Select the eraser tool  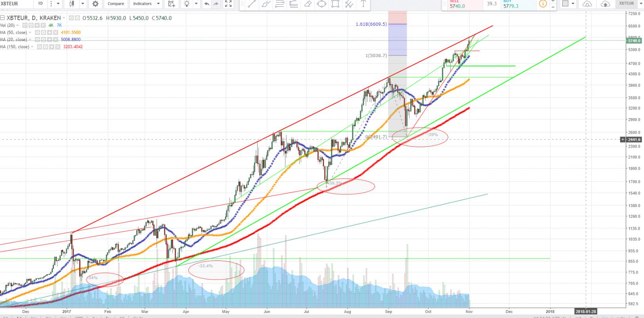point(308,4)
